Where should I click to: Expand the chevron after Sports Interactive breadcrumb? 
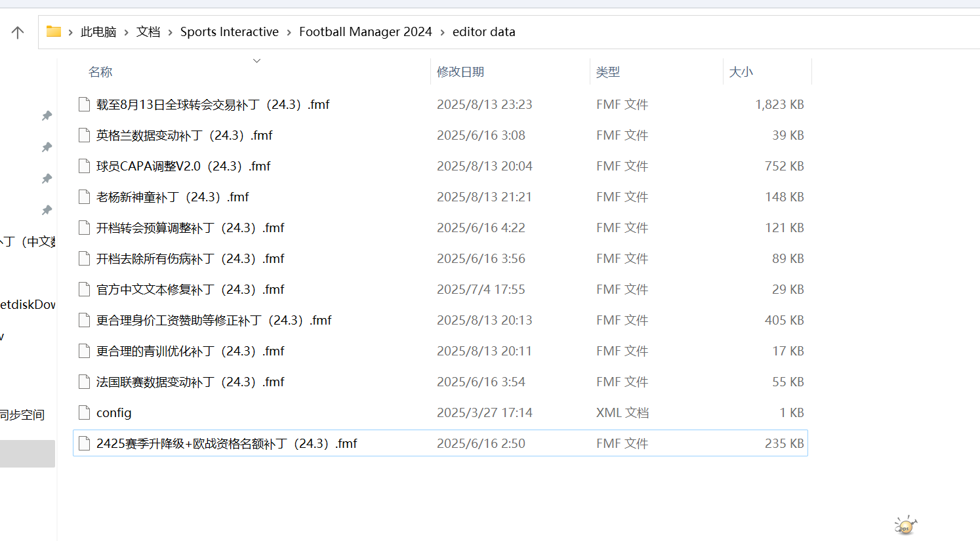(x=289, y=32)
